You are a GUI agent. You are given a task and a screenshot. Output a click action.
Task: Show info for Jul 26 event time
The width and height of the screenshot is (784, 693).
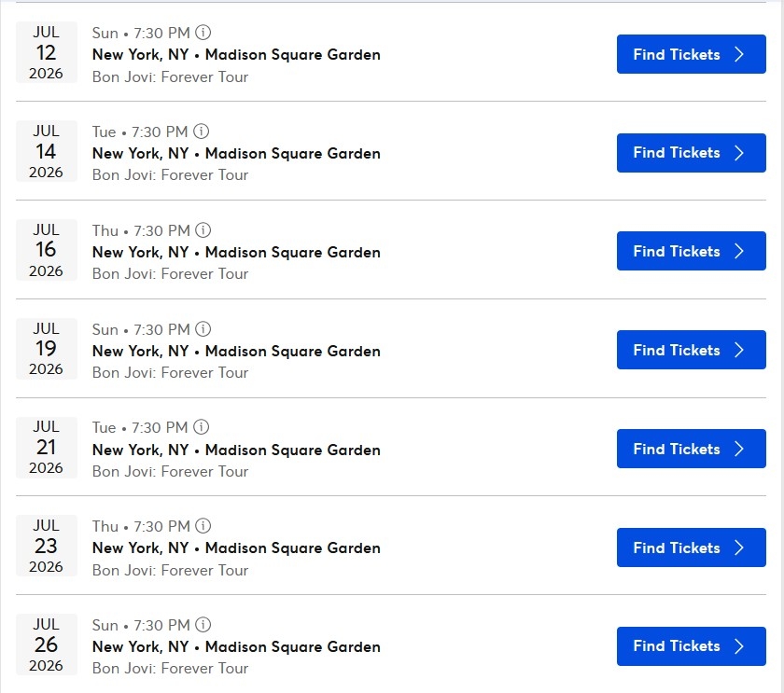(203, 625)
